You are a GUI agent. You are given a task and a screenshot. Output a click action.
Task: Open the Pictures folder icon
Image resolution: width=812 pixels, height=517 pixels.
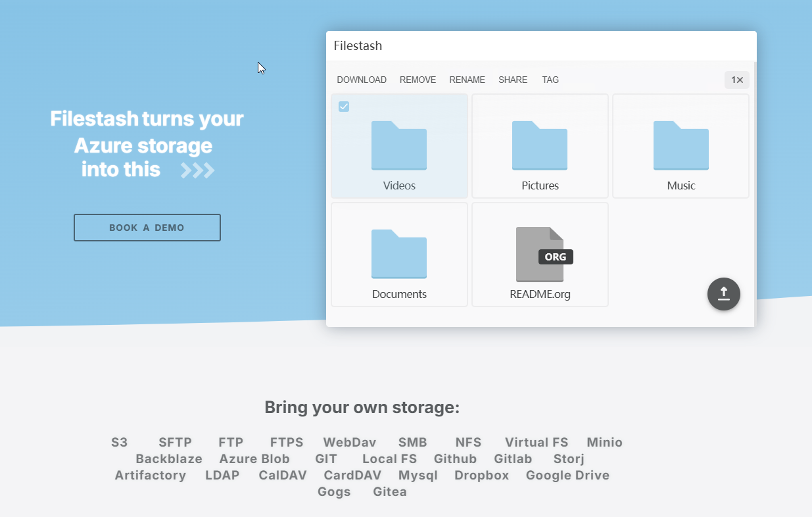540,145
